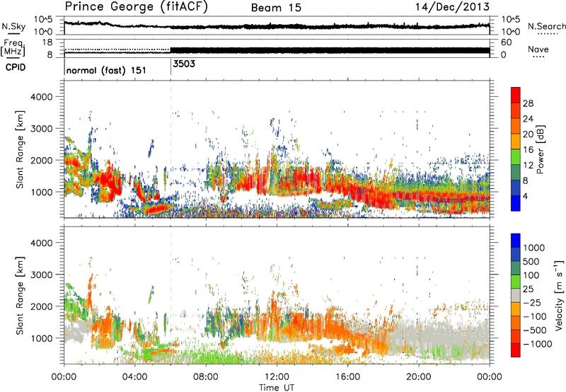Click the 'normal (fast) 151' CPID text
This screenshot has height=392, width=566.
tap(106, 70)
